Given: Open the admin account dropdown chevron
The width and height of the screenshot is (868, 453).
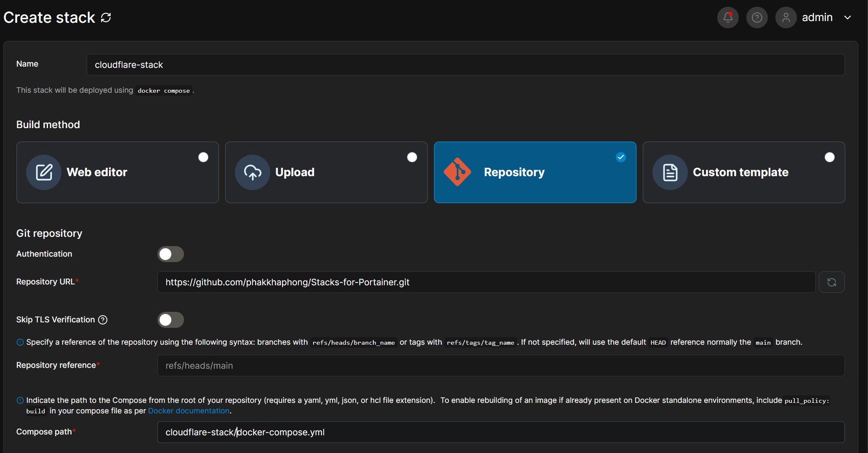Looking at the screenshot, I should tap(849, 17).
